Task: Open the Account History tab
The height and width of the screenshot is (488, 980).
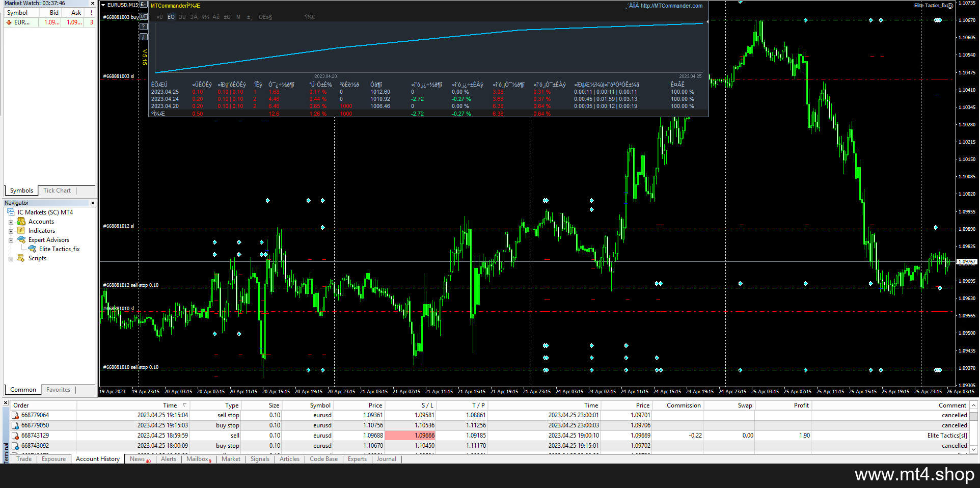Action: click(x=98, y=459)
